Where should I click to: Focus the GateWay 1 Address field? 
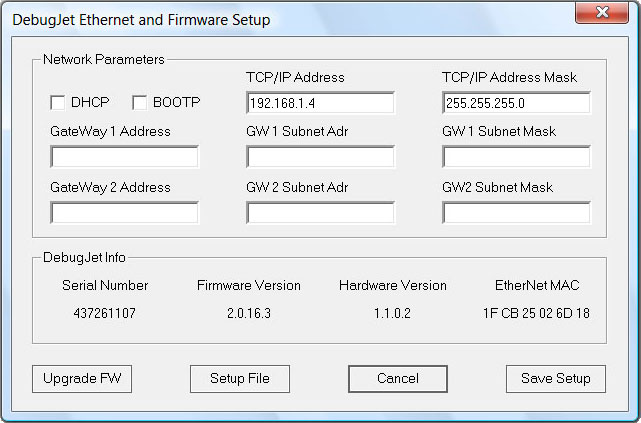125,157
